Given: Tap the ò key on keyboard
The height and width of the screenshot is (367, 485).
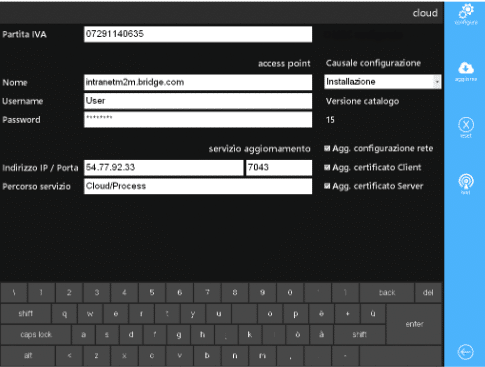Looking at the screenshot, I should click(297, 334).
